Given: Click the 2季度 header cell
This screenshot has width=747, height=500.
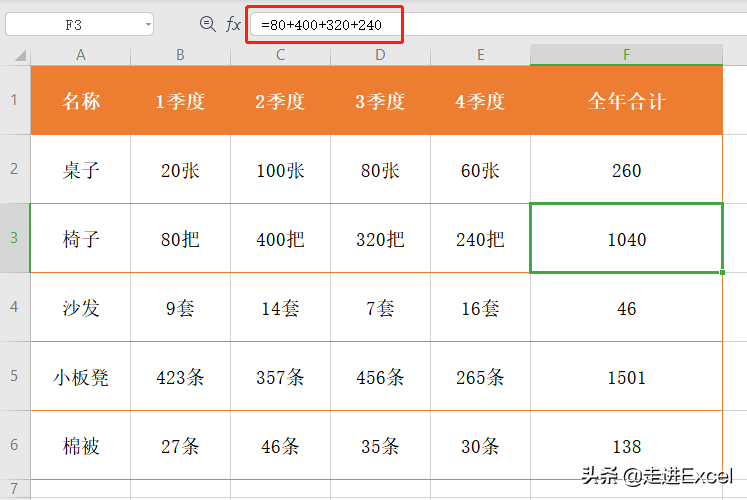Looking at the screenshot, I should [281, 100].
